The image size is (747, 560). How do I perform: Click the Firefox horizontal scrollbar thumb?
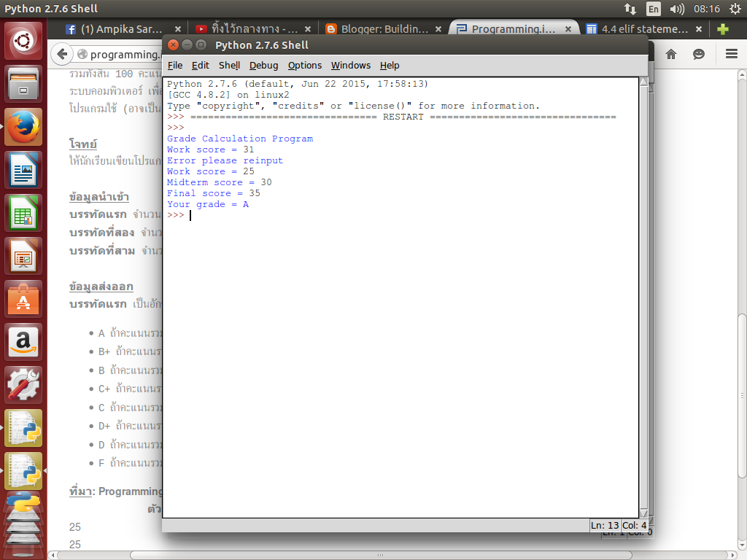tap(381, 555)
